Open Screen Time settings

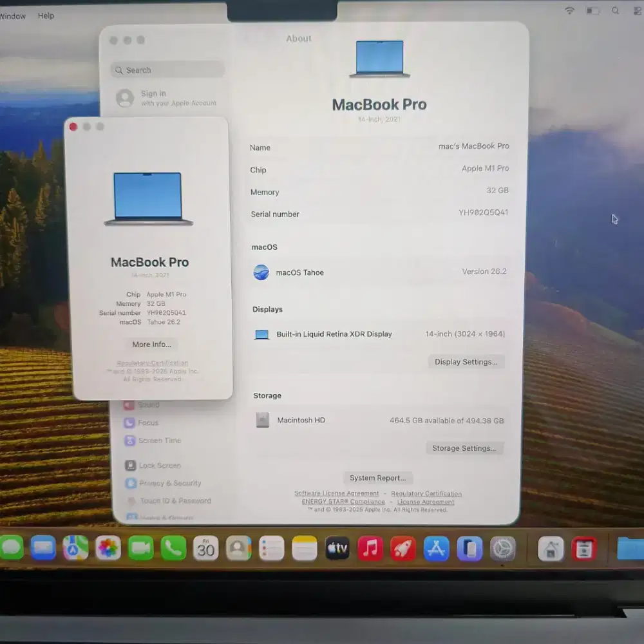coord(155,440)
